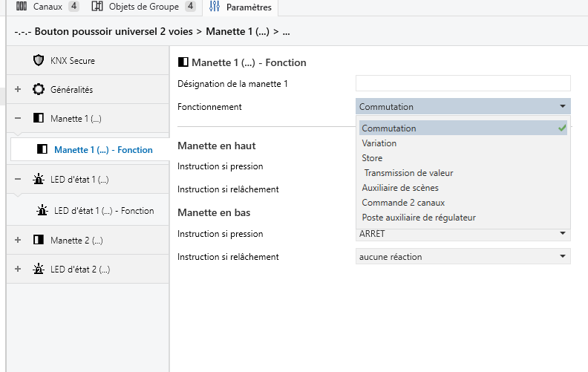The width and height of the screenshot is (588, 372).
Task: Click the Manette 1 rocker icon
Action: (39, 118)
